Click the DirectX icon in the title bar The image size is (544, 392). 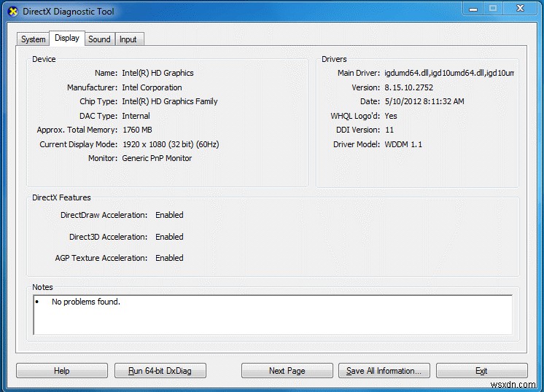pos(13,12)
